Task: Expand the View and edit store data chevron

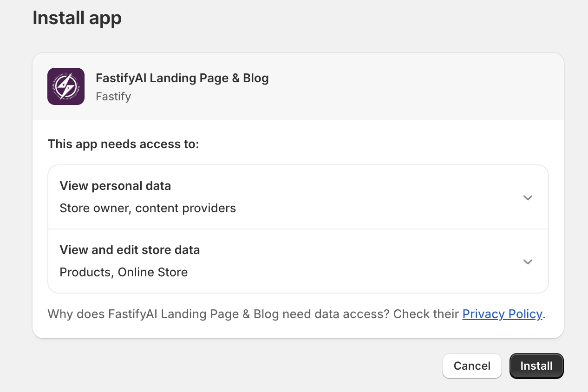Action: tap(528, 261)
